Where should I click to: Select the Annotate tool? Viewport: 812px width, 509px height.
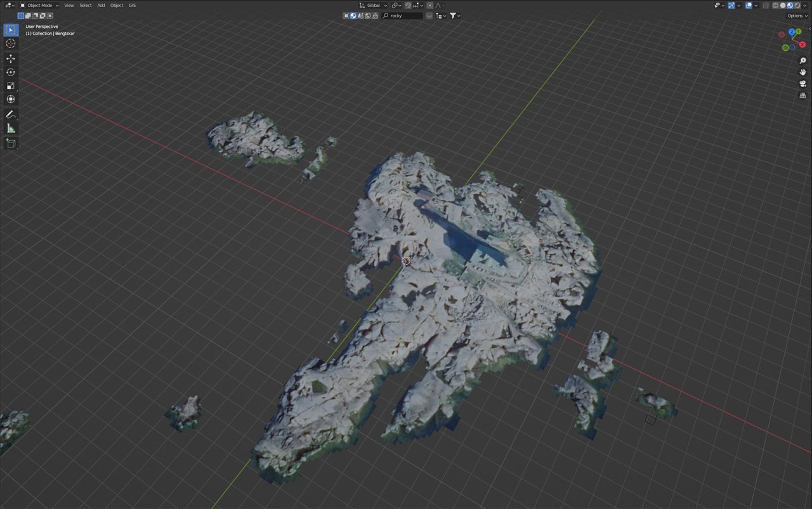(11, 115)
